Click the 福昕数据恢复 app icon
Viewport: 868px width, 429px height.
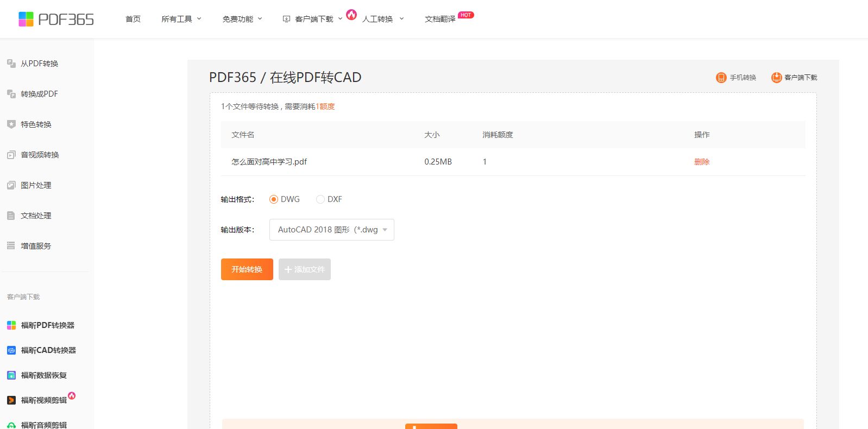11,375
